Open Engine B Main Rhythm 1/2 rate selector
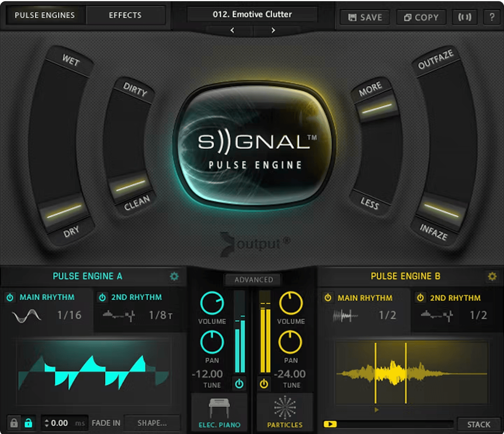 pos(387,315)
